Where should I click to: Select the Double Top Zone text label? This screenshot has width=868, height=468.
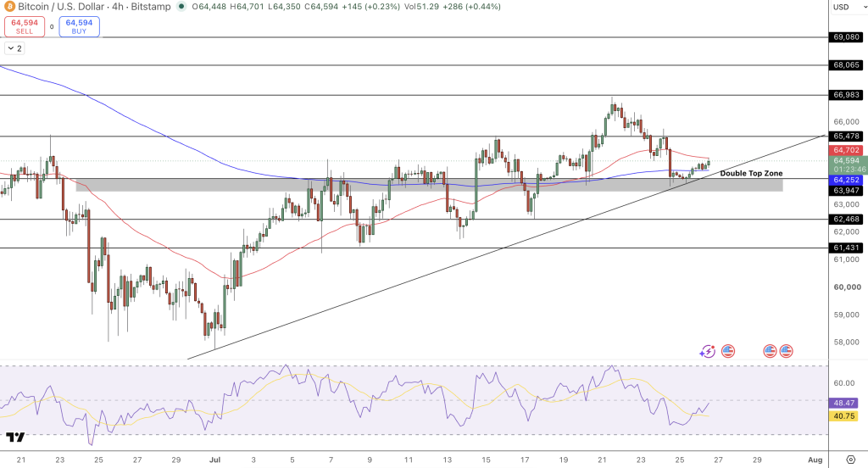point(751,173)
